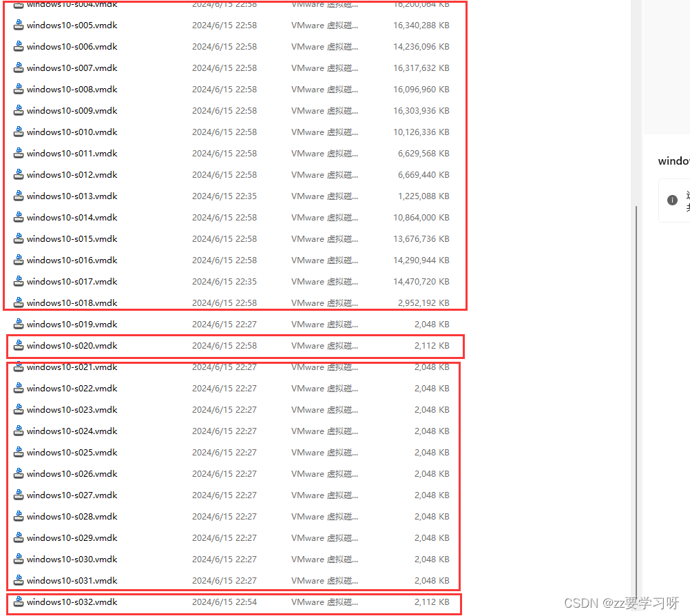Image resolution: width=690 pixels, height=616 pixels.
Task: Click the date of windows10-s013.vmdk
Action: pos(224,196)
